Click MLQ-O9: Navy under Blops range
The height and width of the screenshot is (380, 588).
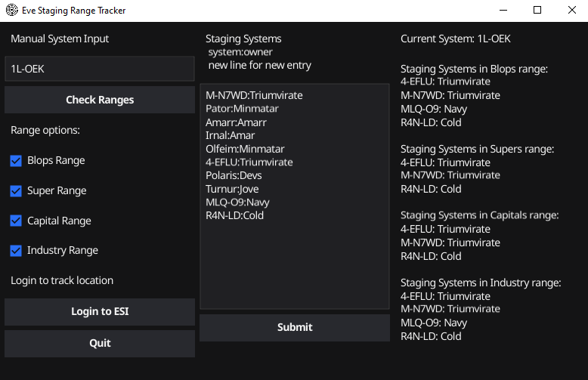tap(434, 109)
